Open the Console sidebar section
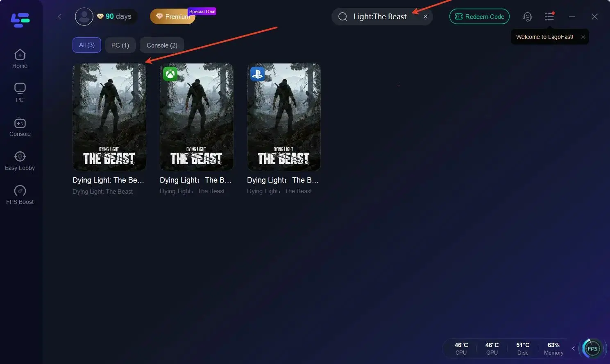 [20, 127]
